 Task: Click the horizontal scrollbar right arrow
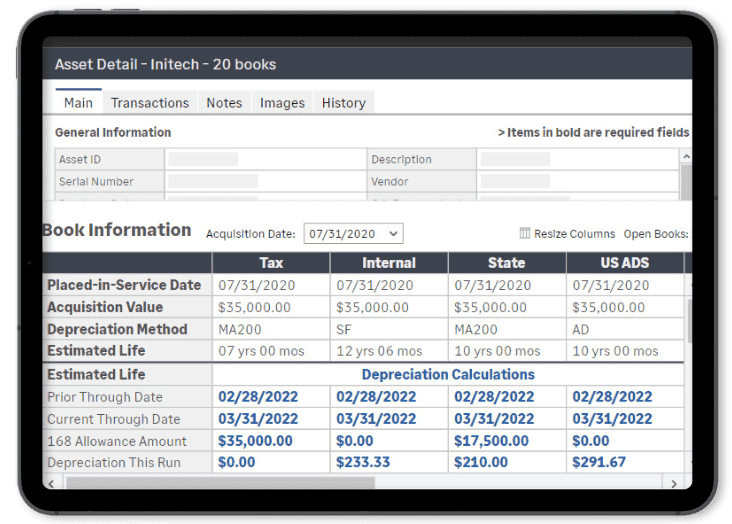point(674,483)
